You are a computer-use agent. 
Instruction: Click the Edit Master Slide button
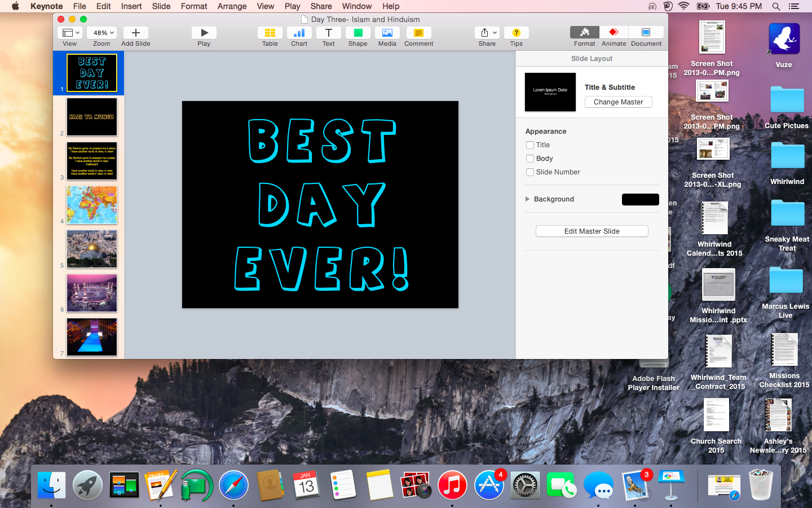point(592,231)
